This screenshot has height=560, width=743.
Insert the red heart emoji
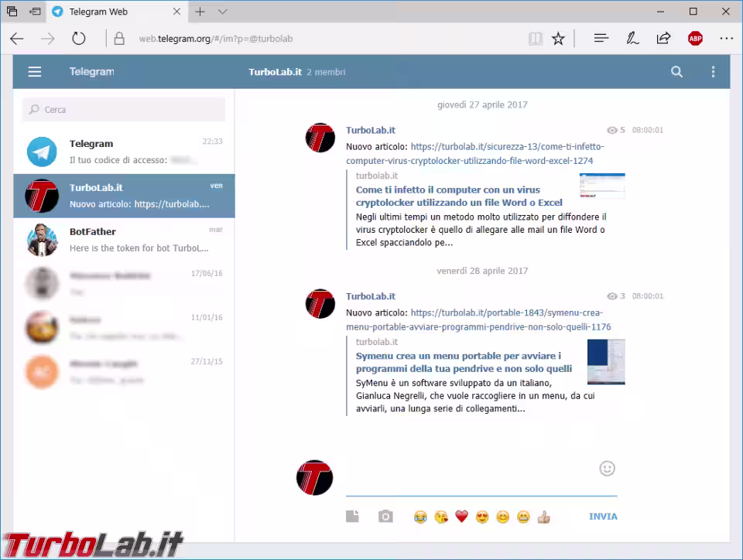[461, 517]
